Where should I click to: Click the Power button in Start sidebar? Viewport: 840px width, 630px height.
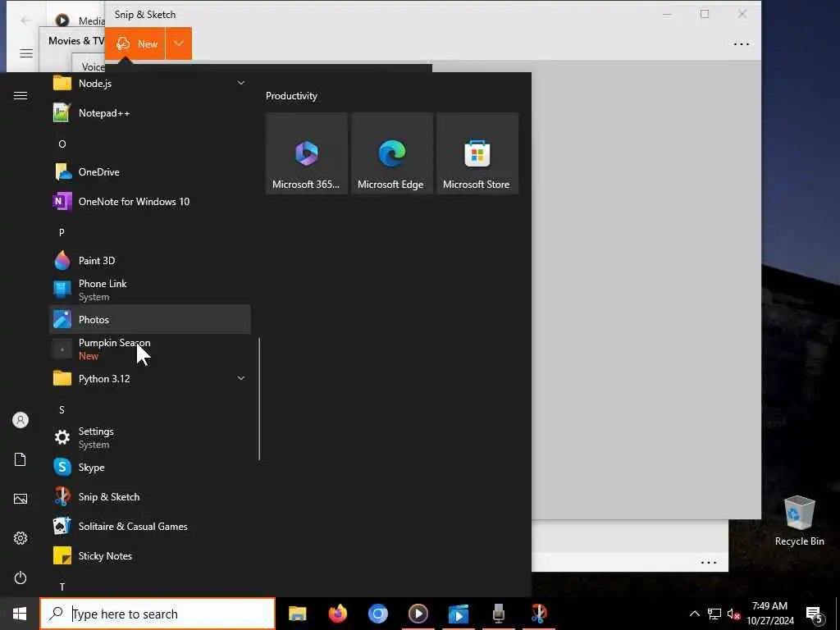(x=21, y=577)
